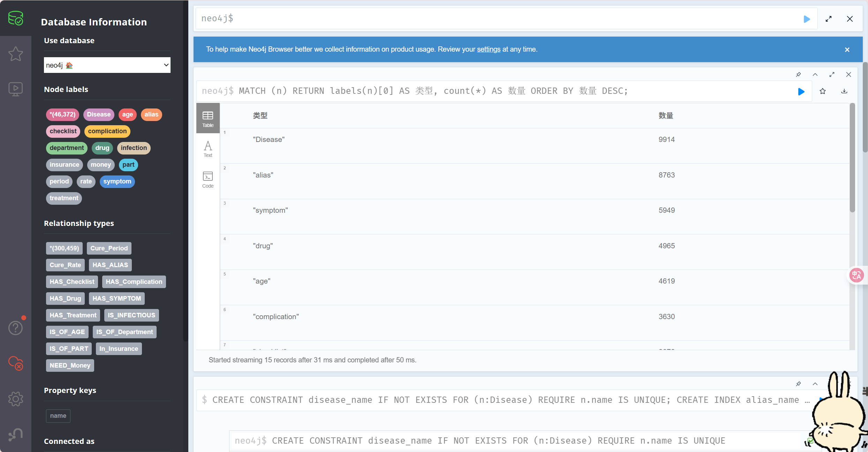Open the neo4j database dropdown
This screenshot has width=868, height=452.
(x=107, y=65)
